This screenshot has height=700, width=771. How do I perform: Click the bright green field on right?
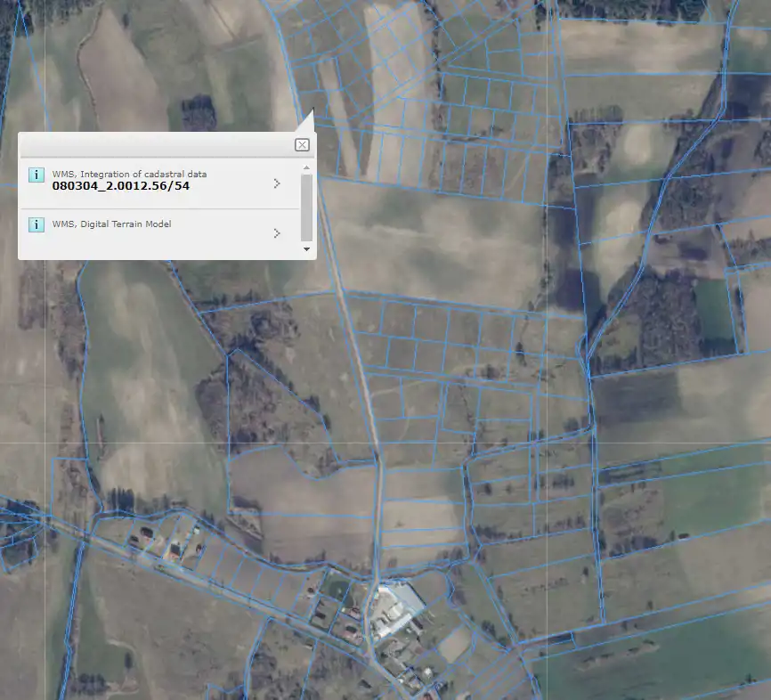[x=714, y=307]
